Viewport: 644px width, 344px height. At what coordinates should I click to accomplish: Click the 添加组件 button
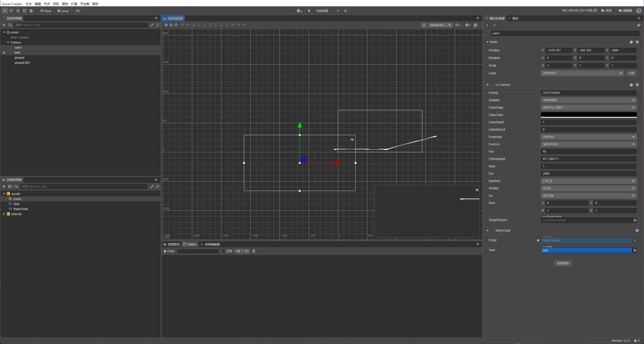coord(563,263)
